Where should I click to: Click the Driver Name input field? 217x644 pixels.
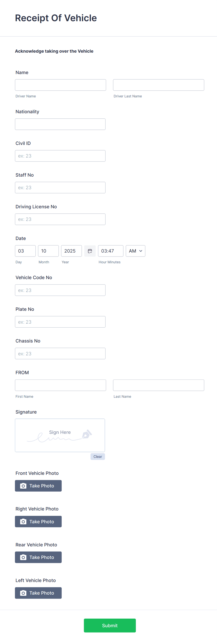tap(60, 85)
